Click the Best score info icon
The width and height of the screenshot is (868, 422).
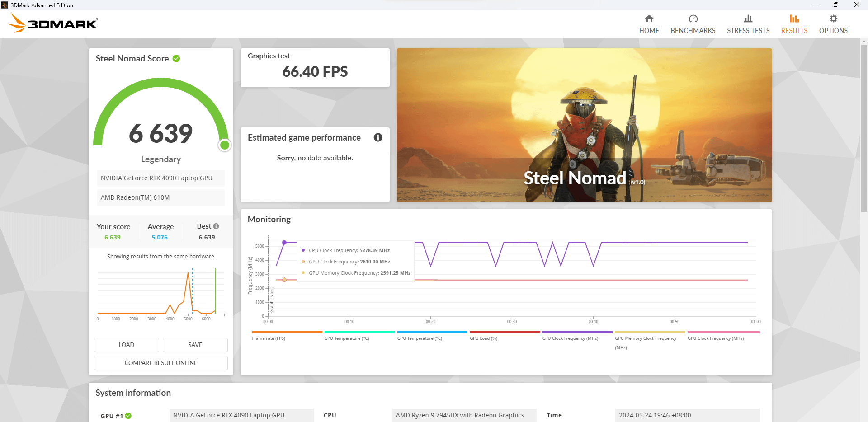tap(216, 226)
